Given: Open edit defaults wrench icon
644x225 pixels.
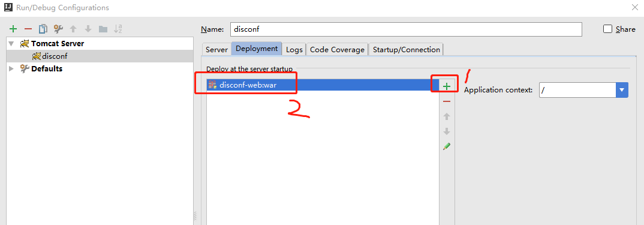Looking at the screenshot, I should pyautogui.click(x=58, y=29).
